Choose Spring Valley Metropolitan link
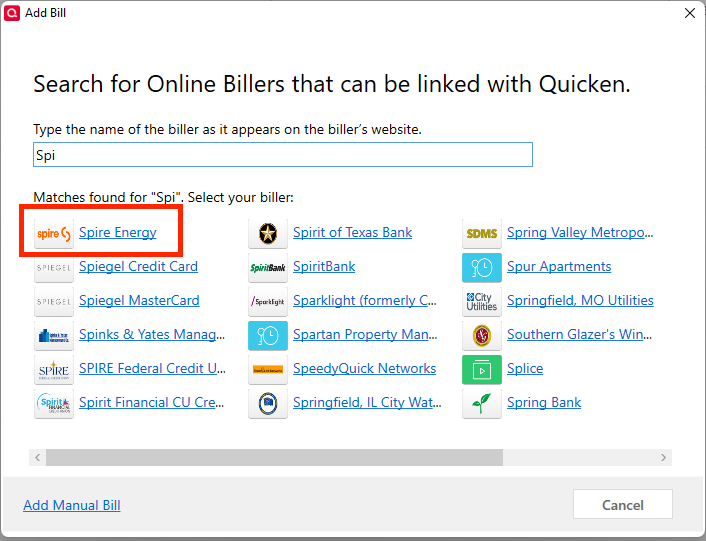Image resolution: width=706 pixels, height=541 pixels. click(x=580, y=232)
